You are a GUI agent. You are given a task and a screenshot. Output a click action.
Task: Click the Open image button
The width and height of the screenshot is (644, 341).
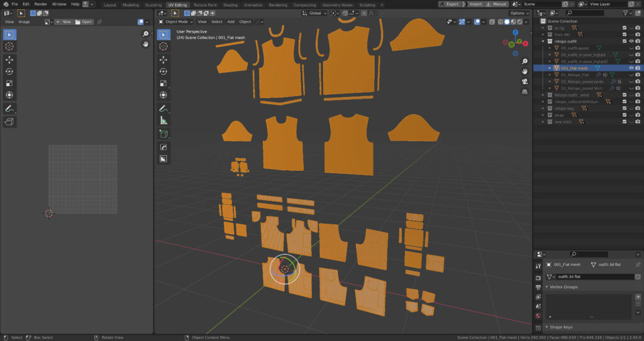84,21
